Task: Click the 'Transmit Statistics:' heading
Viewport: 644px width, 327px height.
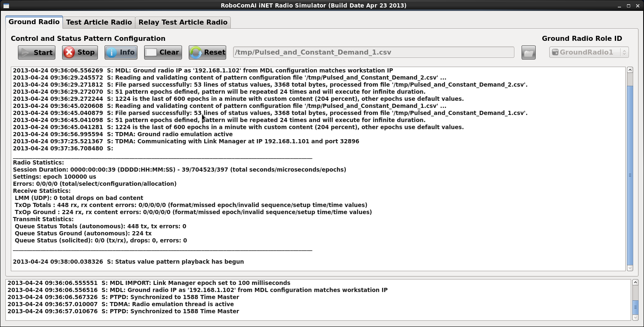Action: tap(43, 219)
